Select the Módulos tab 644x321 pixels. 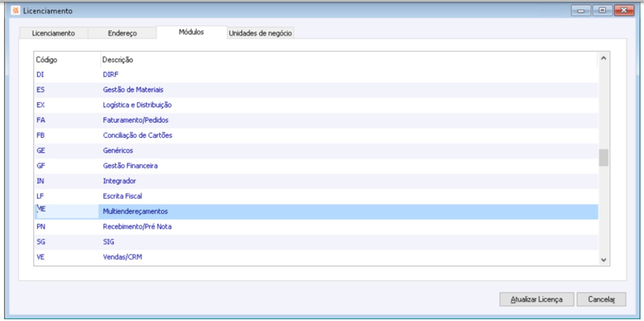pyautogui.click(x=192, y=32)
